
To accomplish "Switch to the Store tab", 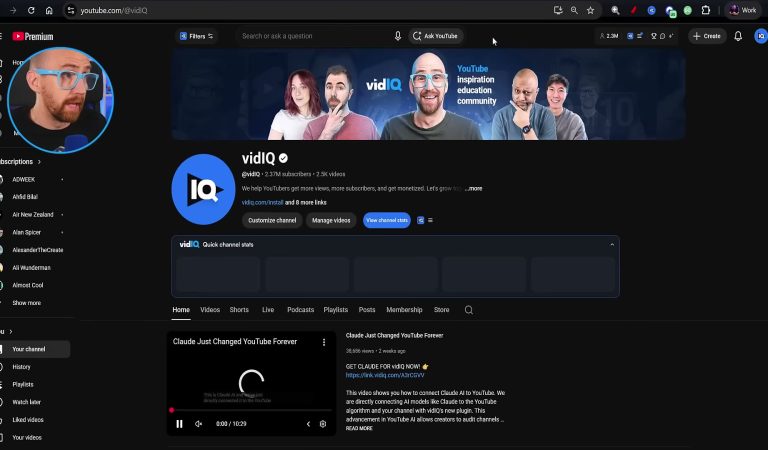I will tap(441, 310).
